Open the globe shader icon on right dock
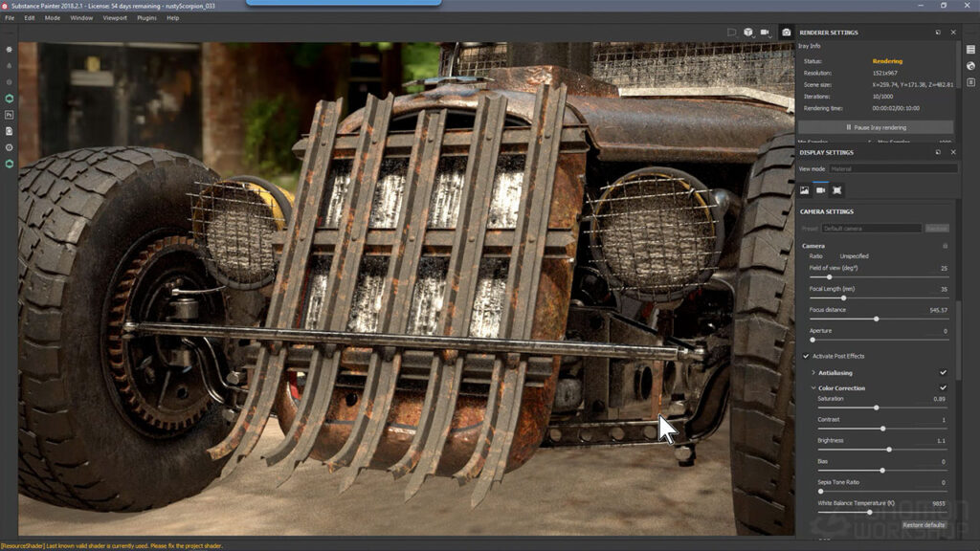 [970, 66]
